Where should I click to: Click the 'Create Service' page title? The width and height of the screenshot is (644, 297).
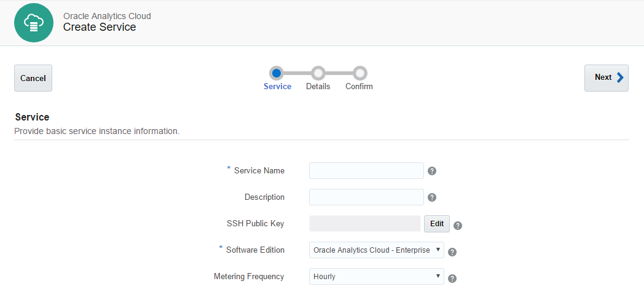[x=100, y=27]
